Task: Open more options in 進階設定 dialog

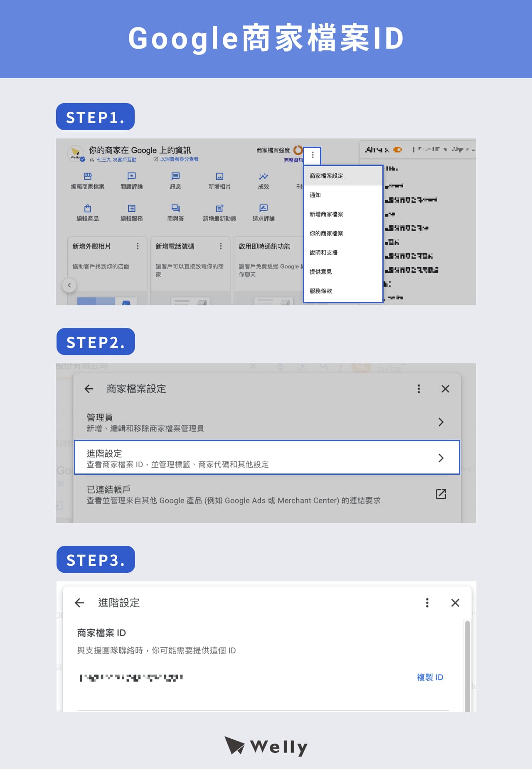Action: pyautogui.click(x=427, y=603)
